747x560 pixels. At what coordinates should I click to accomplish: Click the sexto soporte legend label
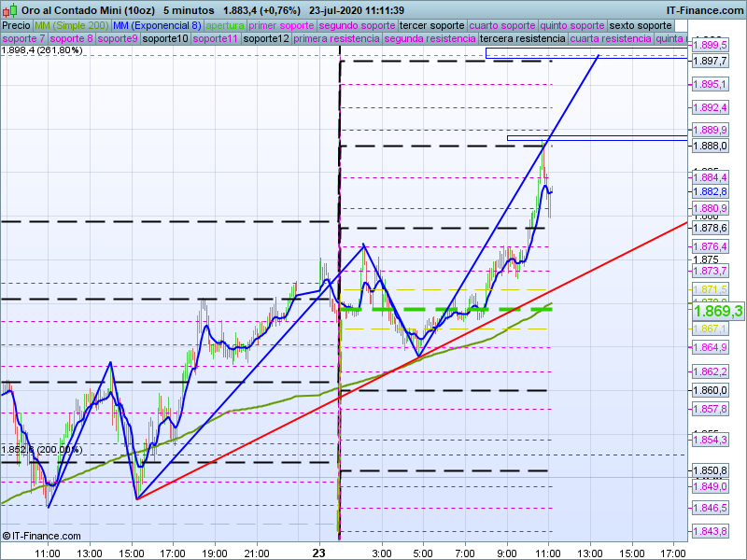pyautogui.click(x=640, y=25)
